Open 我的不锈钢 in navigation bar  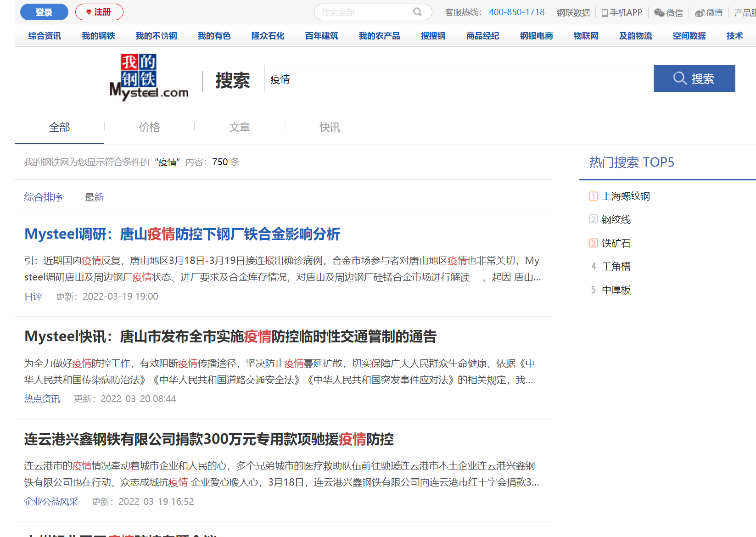pos(156,36)
